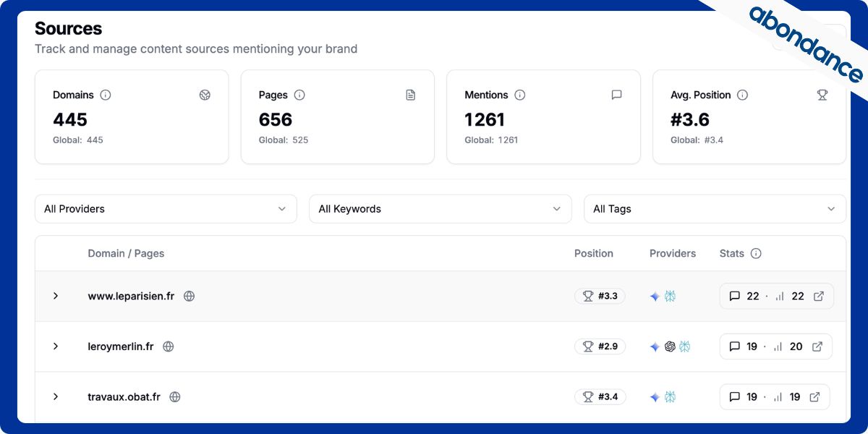Click the globe icon beside leroymerlin.fr
868x434 pixels.
[x=169, y=346]
